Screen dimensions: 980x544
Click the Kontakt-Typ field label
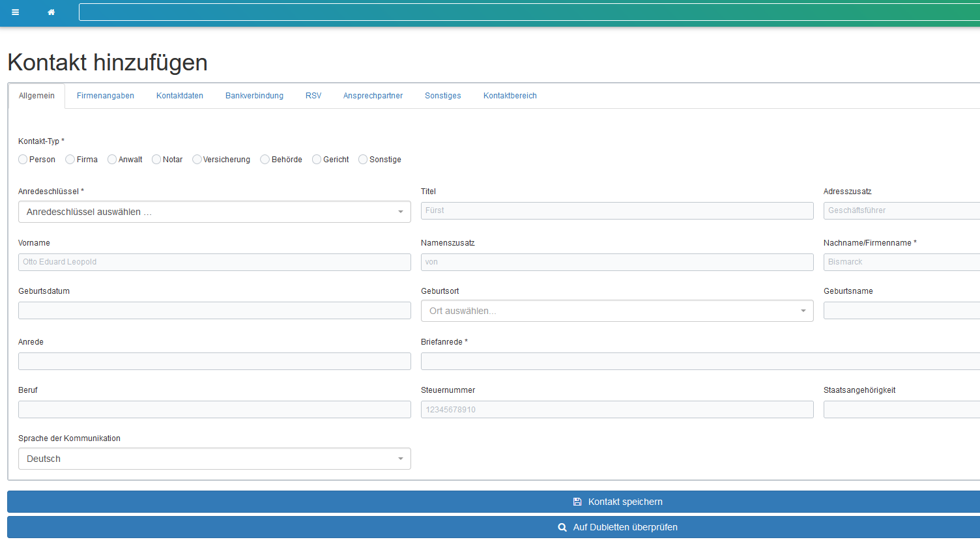[x=41, y=141]
